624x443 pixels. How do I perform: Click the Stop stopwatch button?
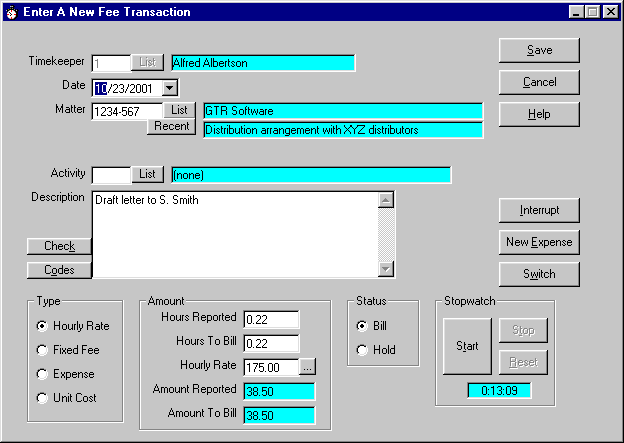523,330
